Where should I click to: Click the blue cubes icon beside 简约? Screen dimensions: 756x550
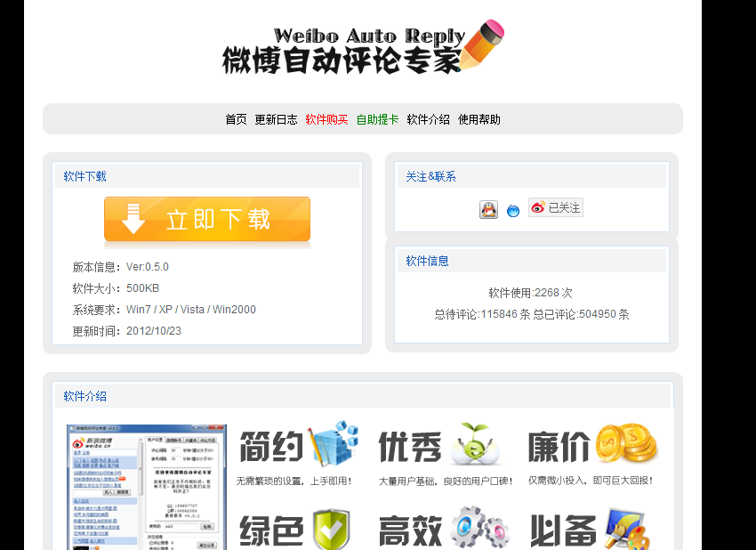pyautogui.click(x=334, y=444)
